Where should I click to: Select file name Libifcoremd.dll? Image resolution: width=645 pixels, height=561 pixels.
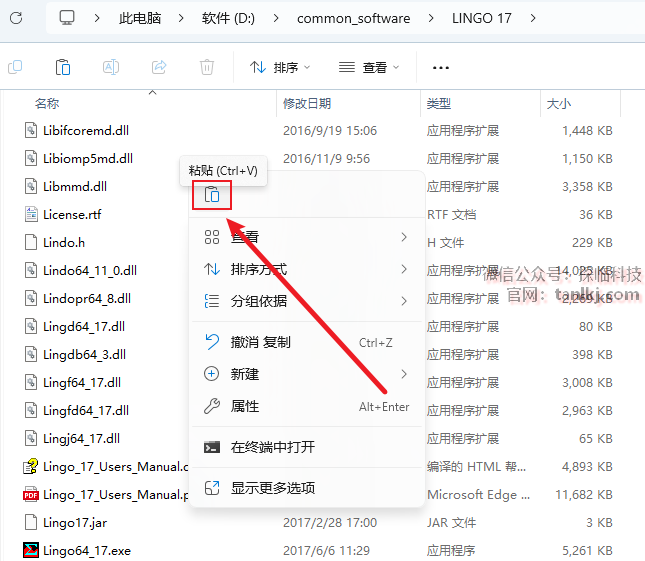tap(86, 130)
